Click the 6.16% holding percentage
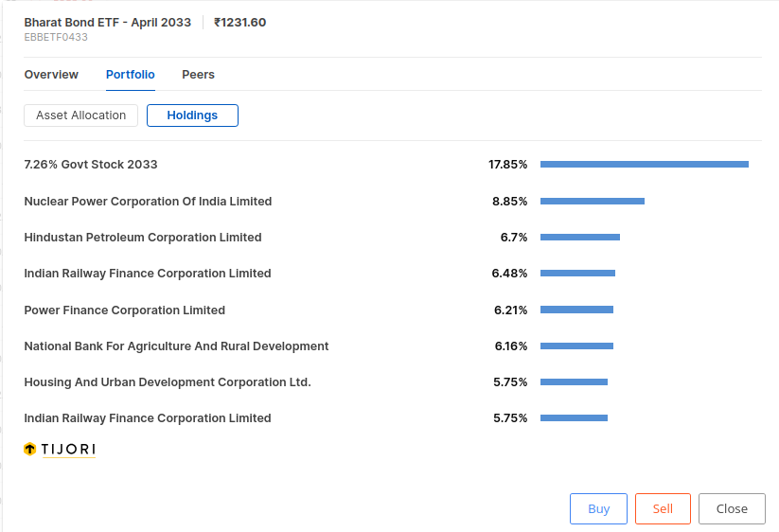 (511, 346)
